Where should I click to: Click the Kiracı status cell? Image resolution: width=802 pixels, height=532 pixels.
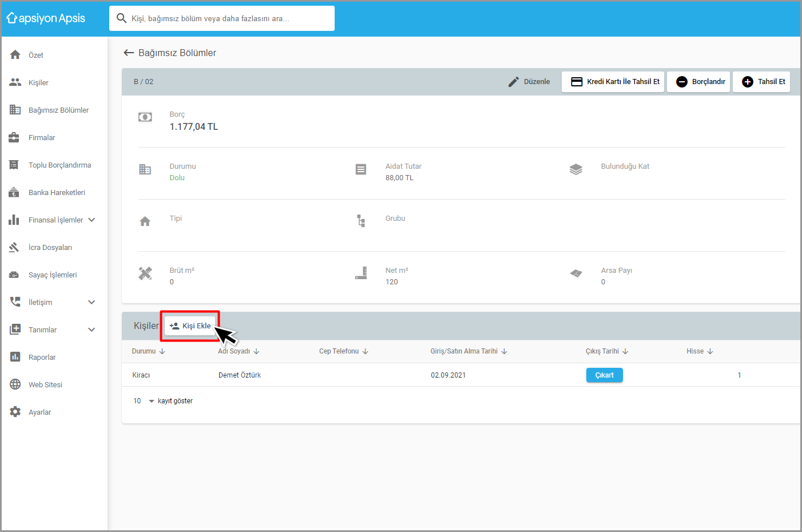[x=141, y=375]
